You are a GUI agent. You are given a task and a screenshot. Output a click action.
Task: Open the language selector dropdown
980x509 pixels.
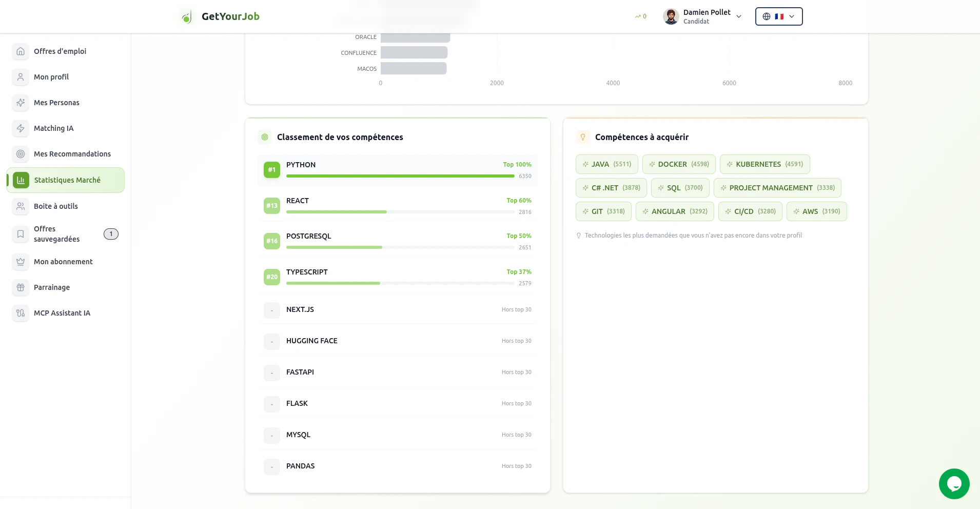point(778,16)
